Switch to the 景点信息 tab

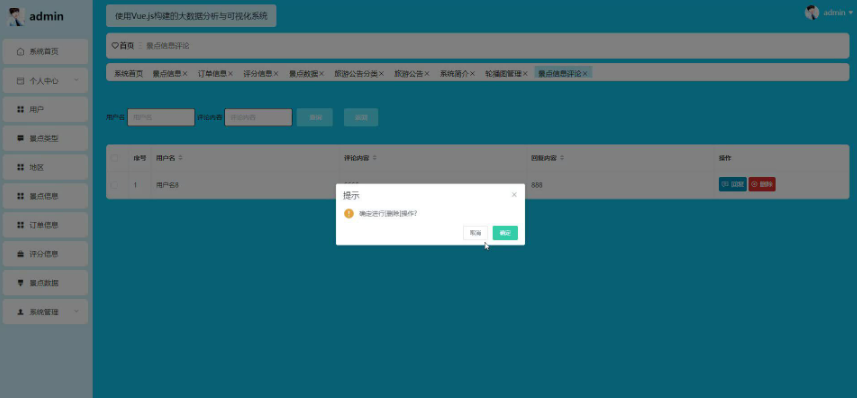(167, 73)
